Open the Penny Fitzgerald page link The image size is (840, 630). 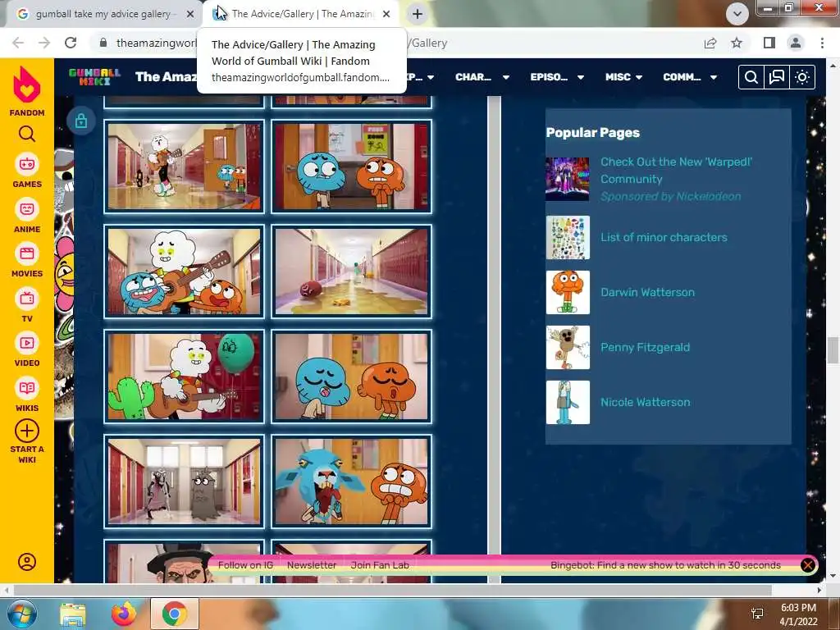(645, 347)
